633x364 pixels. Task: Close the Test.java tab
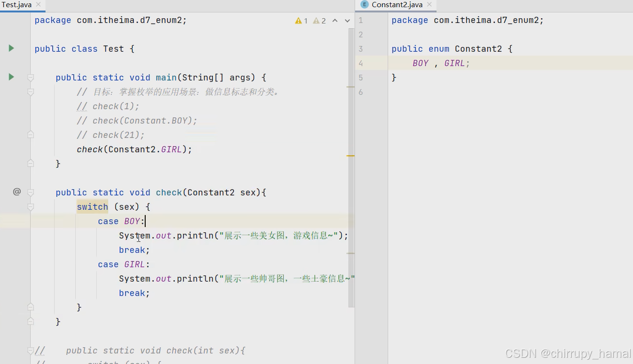pyautogui.click(x=38, y=5)
